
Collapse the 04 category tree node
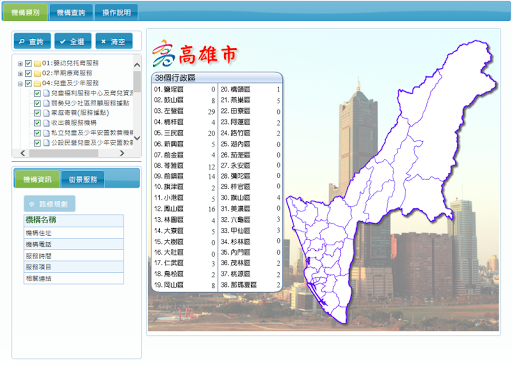coord(20,83)
